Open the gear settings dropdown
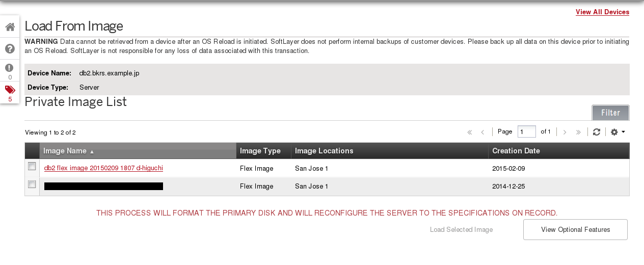The image size is (644, 265). point(618,132)
